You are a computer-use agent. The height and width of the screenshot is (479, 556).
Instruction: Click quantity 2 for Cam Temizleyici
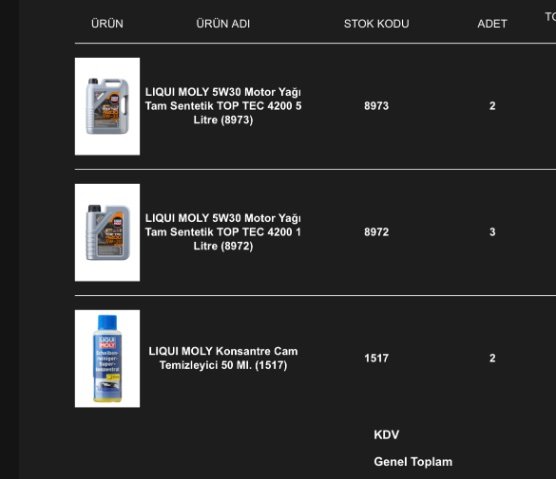tap(492, 358)
